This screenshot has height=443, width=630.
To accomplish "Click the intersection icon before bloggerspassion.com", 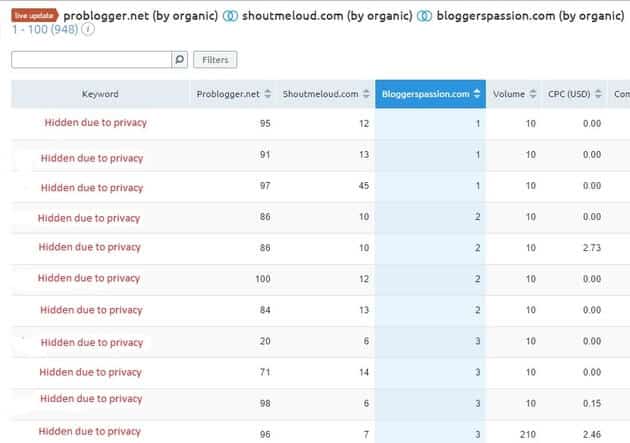I will 424,16.
